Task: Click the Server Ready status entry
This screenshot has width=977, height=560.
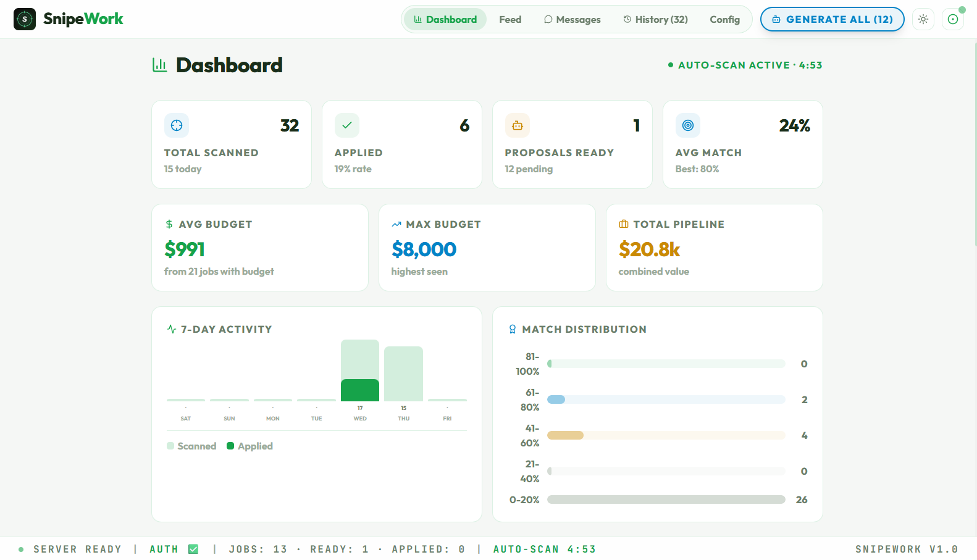Action: coord(78,549)
